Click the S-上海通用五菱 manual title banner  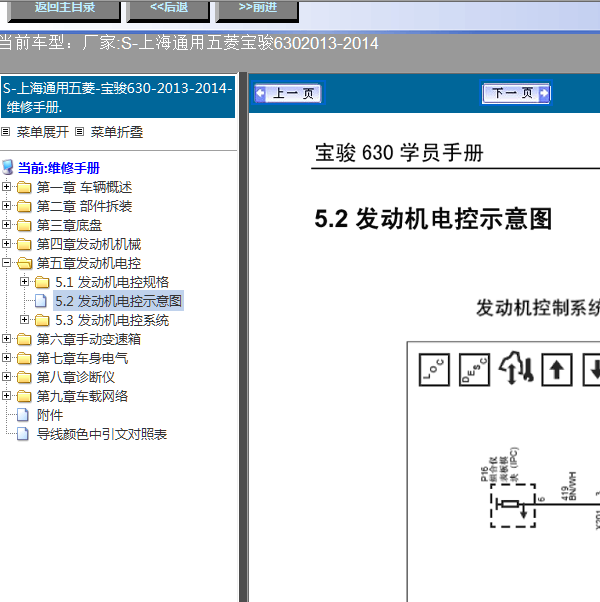pos(118,97)
